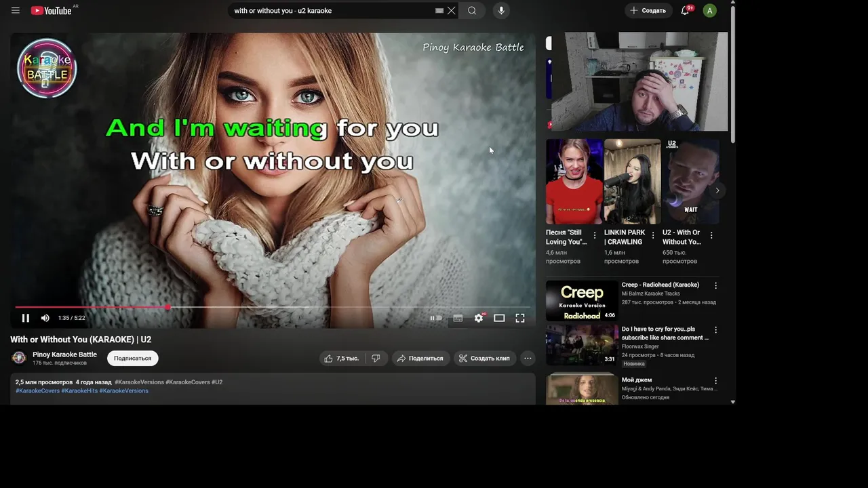Toggle the autoplay switch in player controls
868x488 pixels.
pyautogui.click(x=436, y=318)
